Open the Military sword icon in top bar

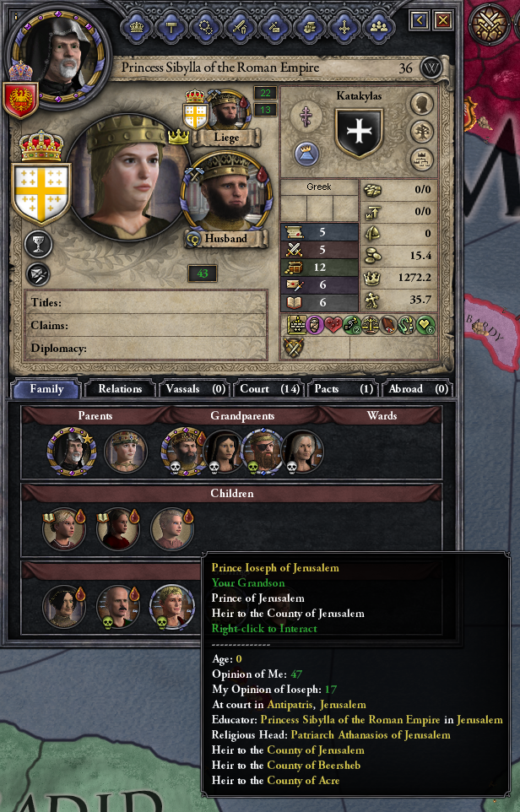240,26
